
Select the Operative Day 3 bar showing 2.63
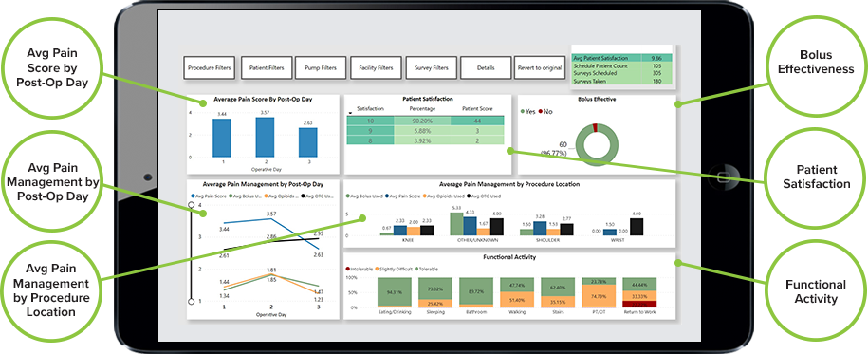(308, 142)
